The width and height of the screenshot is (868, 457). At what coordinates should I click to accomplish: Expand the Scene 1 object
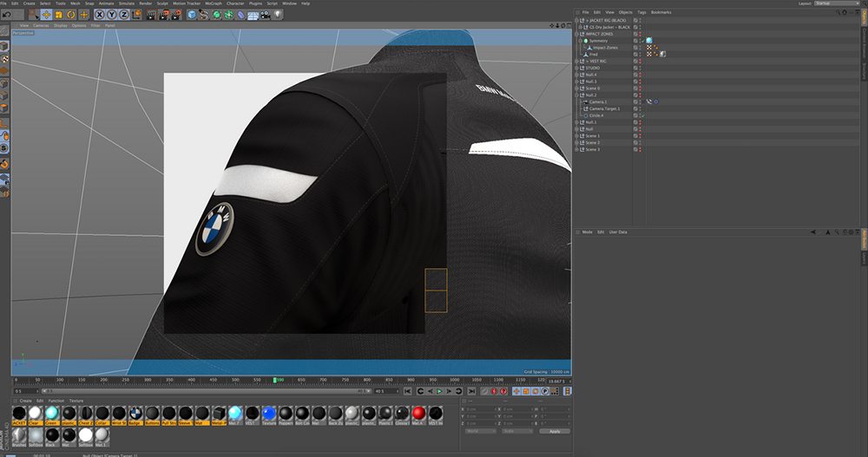(x=577, y=136)
